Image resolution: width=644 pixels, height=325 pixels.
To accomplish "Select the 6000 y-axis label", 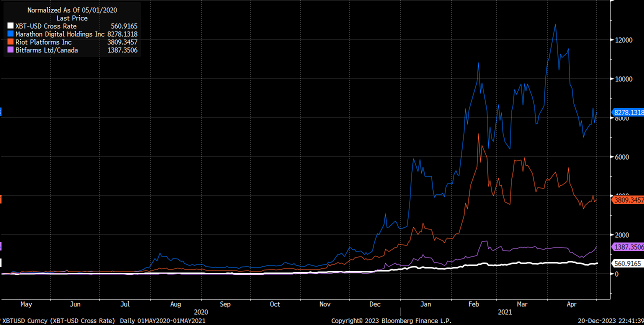I will [622, 157].
